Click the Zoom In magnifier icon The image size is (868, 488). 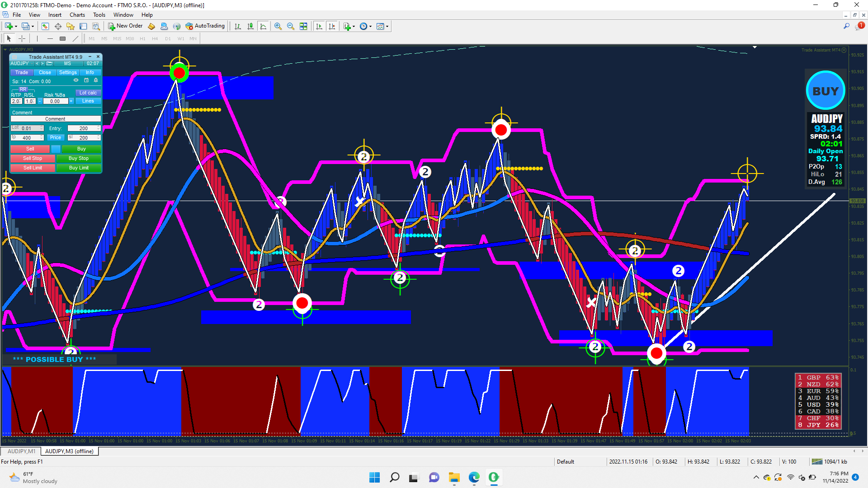(278, 26)
